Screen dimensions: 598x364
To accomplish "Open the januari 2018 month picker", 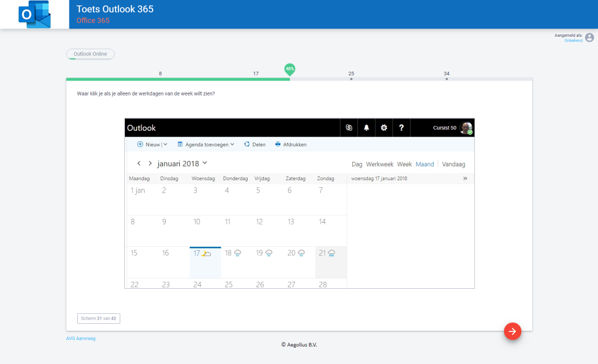I will pyautogui.click(x=182, y=163).
